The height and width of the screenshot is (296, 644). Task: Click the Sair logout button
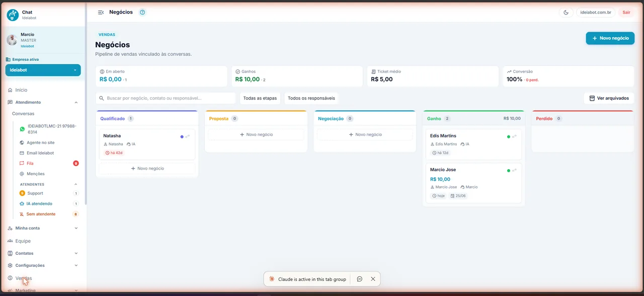[x=626, y=13]
